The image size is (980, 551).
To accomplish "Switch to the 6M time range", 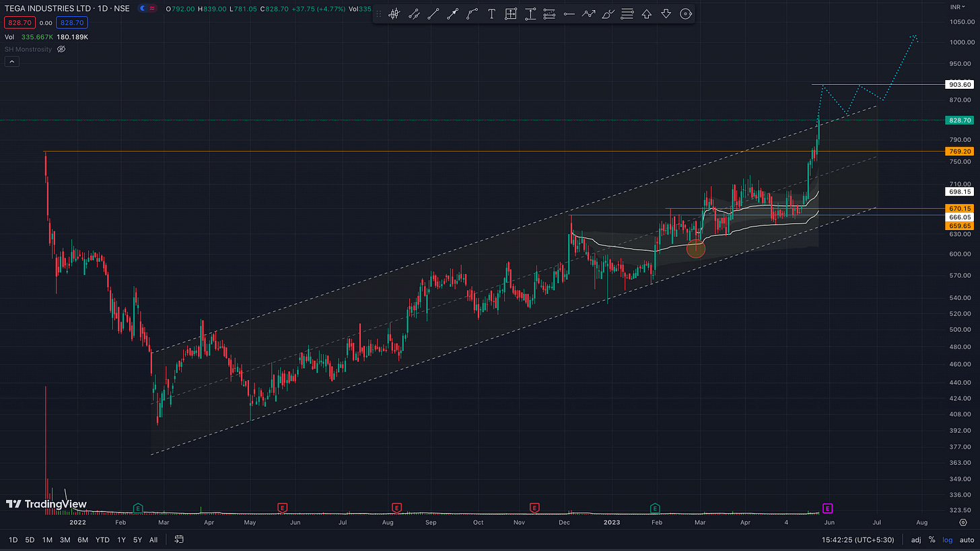I will [x=82, y=540].
